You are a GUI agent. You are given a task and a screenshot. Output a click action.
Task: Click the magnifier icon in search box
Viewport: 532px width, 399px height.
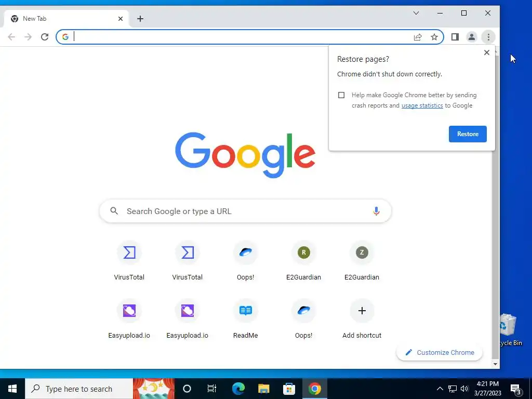pyautogui.click(x=114, y=211)
